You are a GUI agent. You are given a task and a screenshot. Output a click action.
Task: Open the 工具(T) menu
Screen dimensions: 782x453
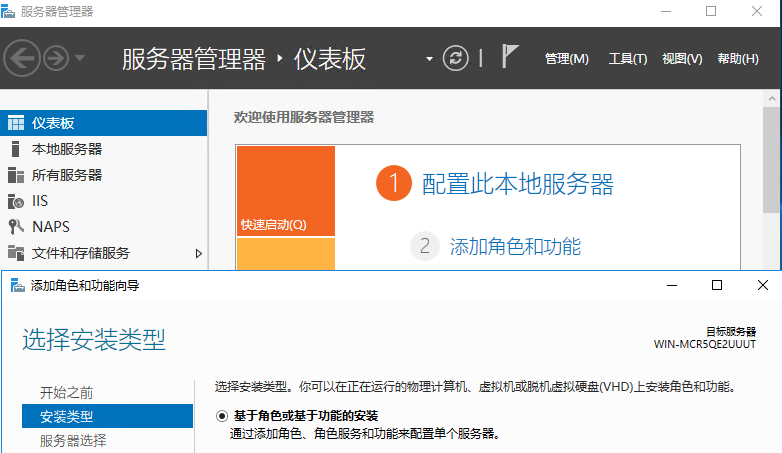[628, 59]
